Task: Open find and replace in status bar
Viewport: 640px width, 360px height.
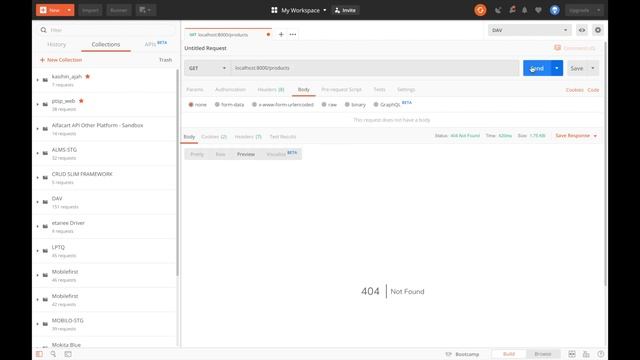Action: (53, 354)
